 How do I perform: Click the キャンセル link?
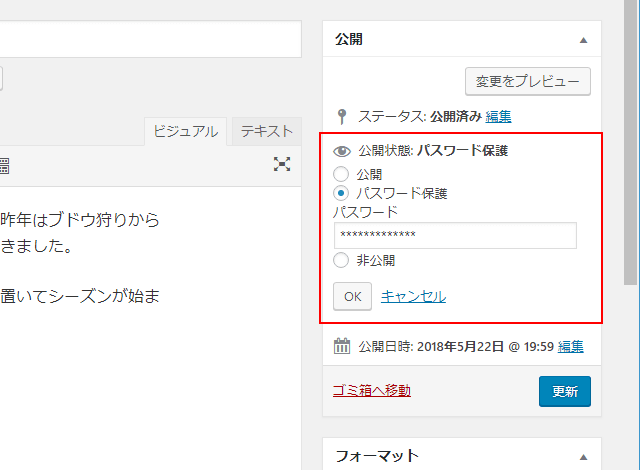pyautogui.click(x=413, y=297)
